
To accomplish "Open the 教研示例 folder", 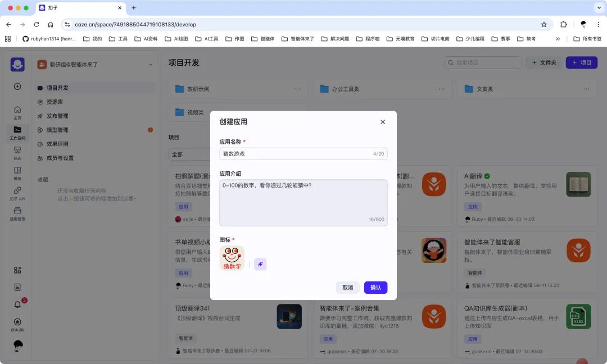I will 238,89.
